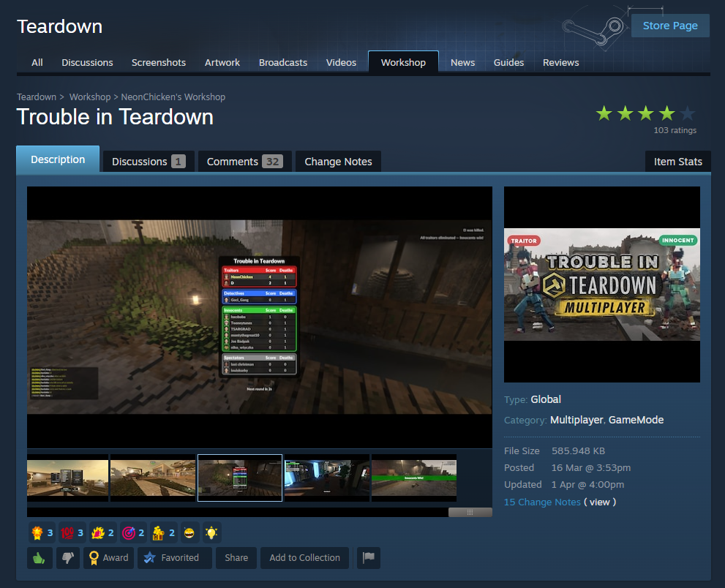Image resolution: width=725 pixels, height=588 pixels.
Task: Click the thumbnail strip scrollbar handle
Action: click(470, 512)
